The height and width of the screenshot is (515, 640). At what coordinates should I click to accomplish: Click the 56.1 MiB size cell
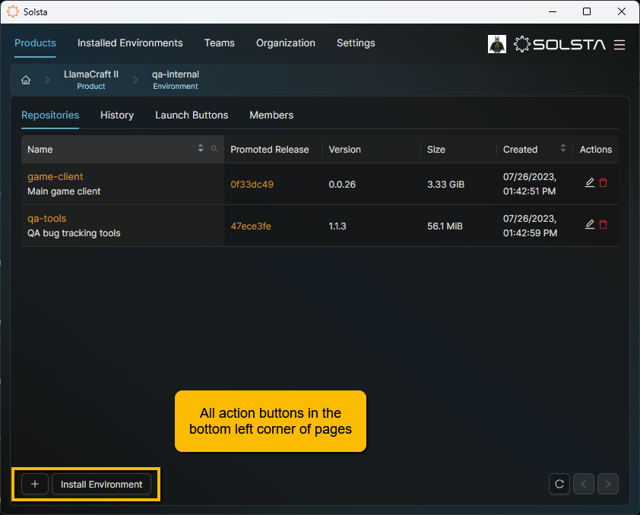445,226
